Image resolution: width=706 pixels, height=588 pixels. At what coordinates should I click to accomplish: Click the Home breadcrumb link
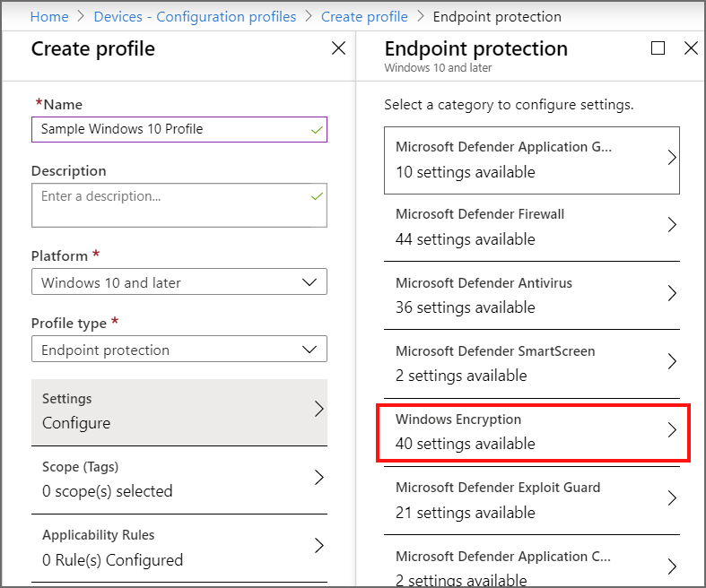tap(49, 16)
